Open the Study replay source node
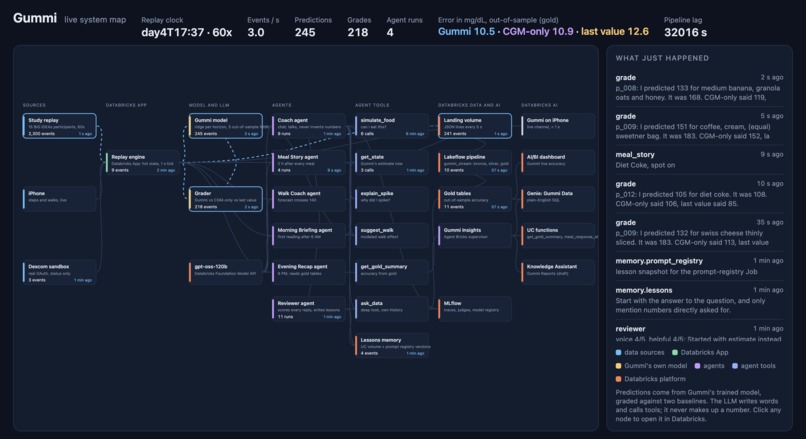 (60, 126)
